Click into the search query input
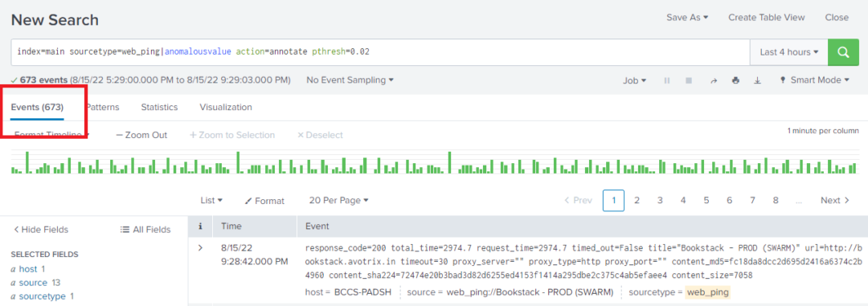The width and height of the screenshot is (868, 306). tap(380, 52)
